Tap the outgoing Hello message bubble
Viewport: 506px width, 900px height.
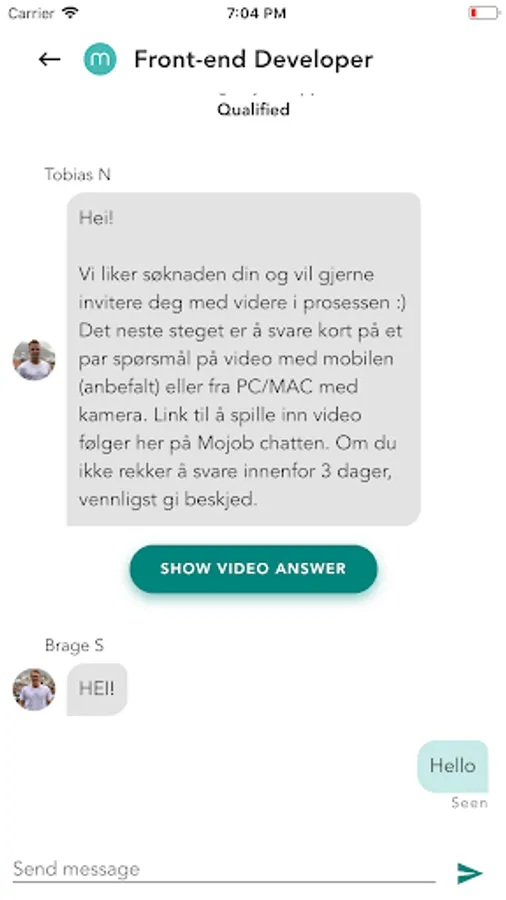(x=453, y=766)
